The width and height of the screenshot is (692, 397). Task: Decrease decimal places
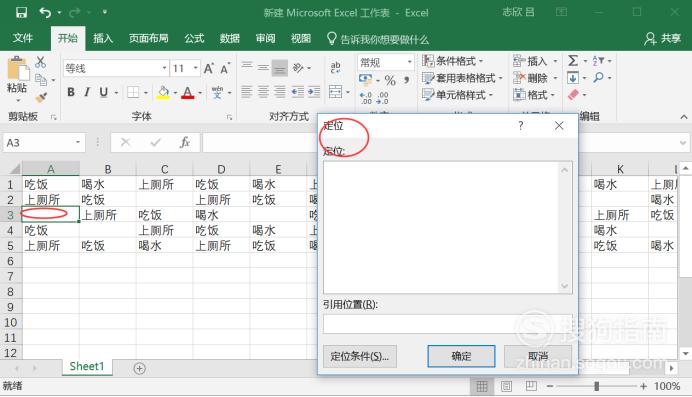[383, 97]
